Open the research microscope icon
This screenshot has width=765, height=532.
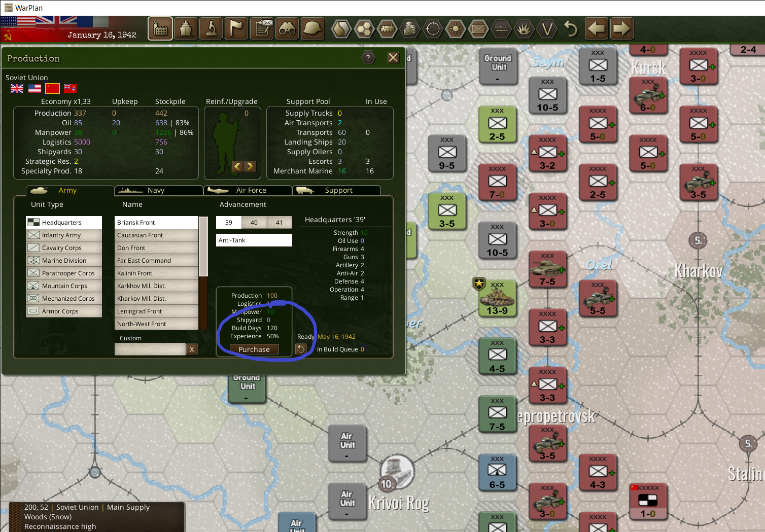coord(211,28)
